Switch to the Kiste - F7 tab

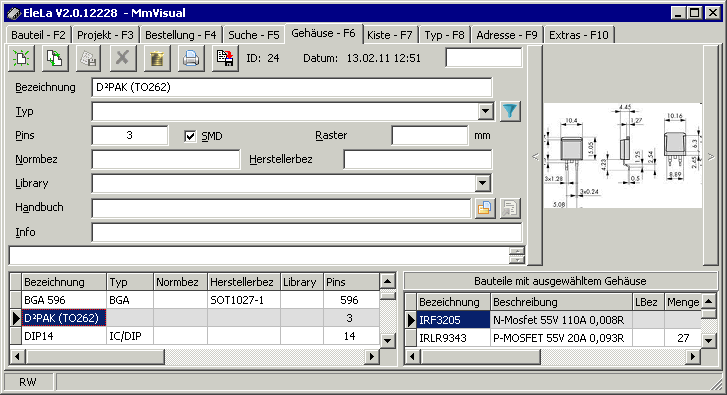tap(389, 35)
